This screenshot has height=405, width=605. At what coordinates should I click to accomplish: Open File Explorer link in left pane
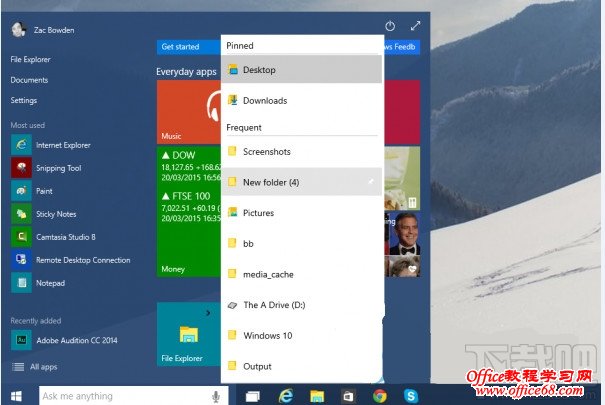[30, 59]
